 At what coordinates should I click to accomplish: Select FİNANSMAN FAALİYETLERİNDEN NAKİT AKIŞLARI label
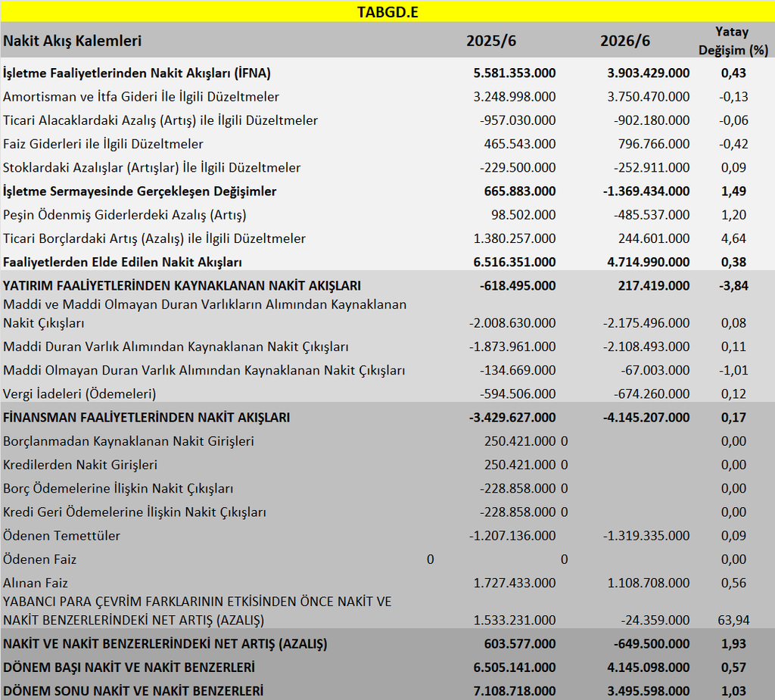pyautogui.click(x=146, y=418)
